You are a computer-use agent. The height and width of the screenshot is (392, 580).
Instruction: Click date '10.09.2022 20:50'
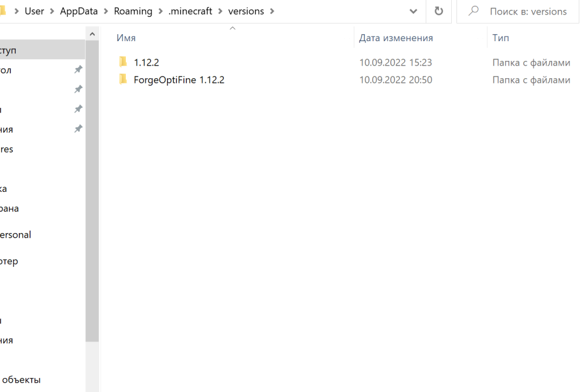tap(396, 80)
